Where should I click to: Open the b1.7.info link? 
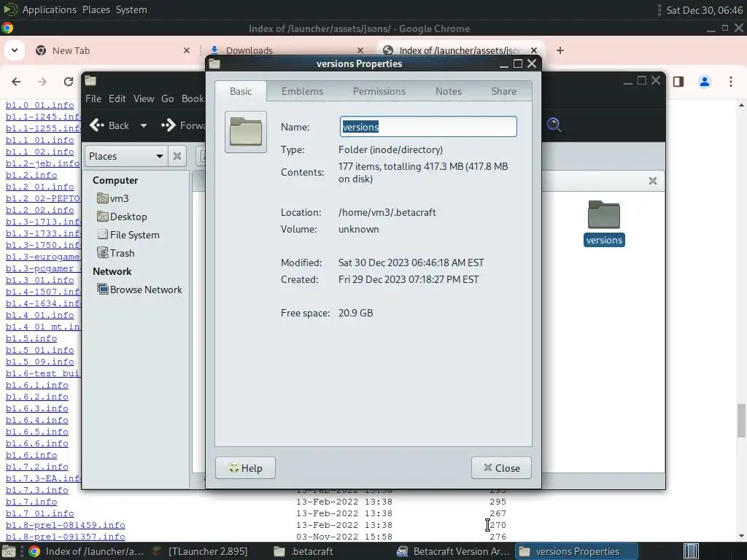tap(31, 502)
